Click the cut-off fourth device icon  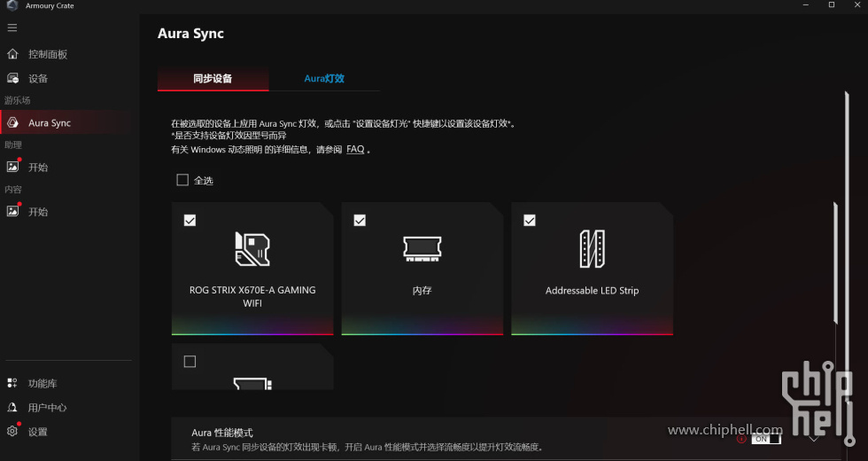(x=252, y=383)
